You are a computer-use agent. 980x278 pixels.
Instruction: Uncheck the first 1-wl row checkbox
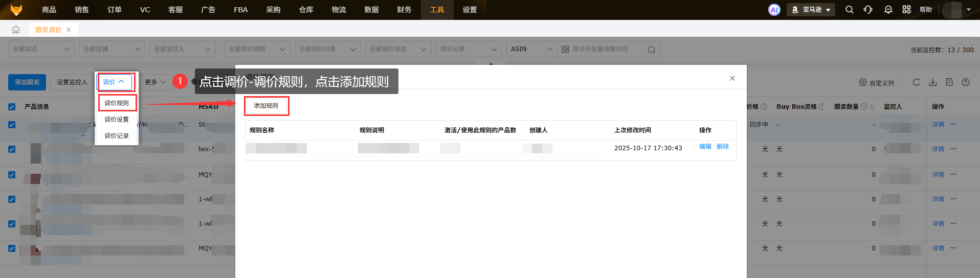point(12,199)
